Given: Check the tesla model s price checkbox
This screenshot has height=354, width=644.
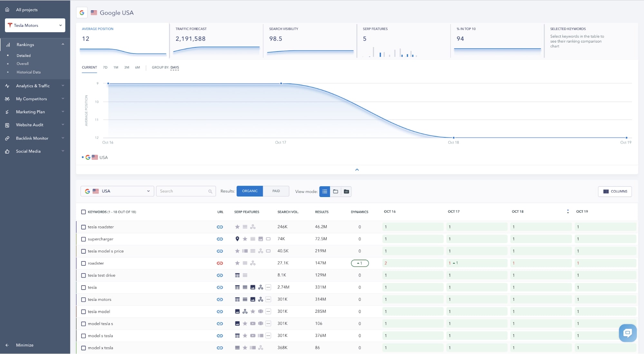Looking at the screenshot, I should point(83,251).
